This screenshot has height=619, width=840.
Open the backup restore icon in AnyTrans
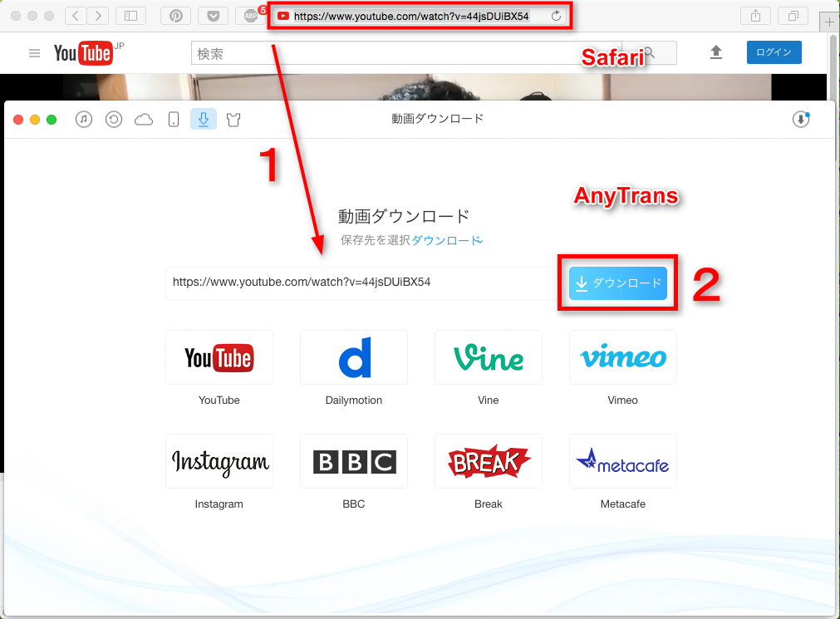[x=114, y=119]
